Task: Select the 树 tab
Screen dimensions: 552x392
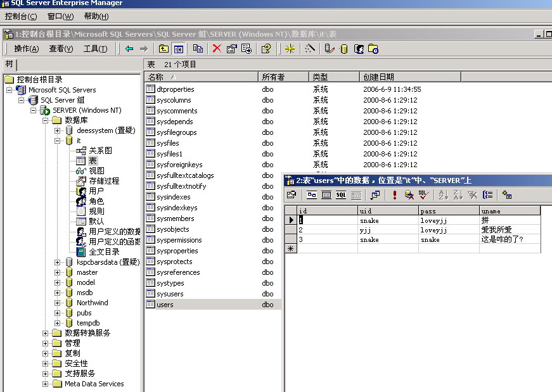Action: (x=9, y=64)
